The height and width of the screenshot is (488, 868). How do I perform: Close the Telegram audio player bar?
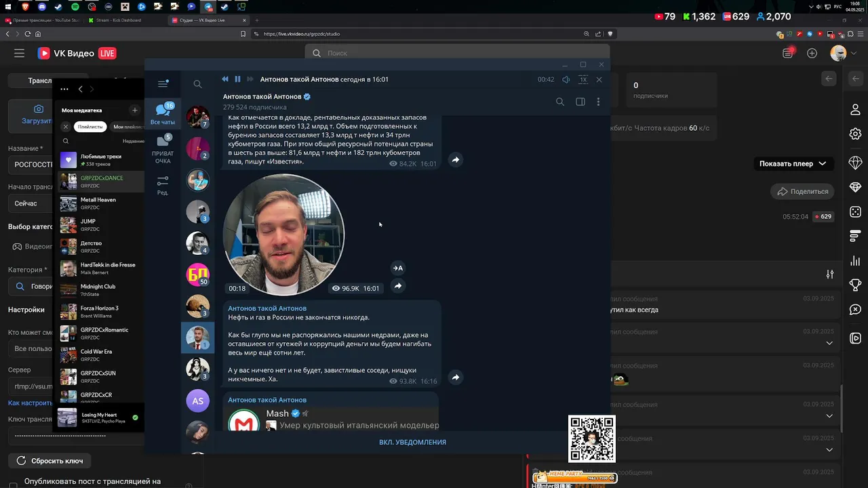599,79
